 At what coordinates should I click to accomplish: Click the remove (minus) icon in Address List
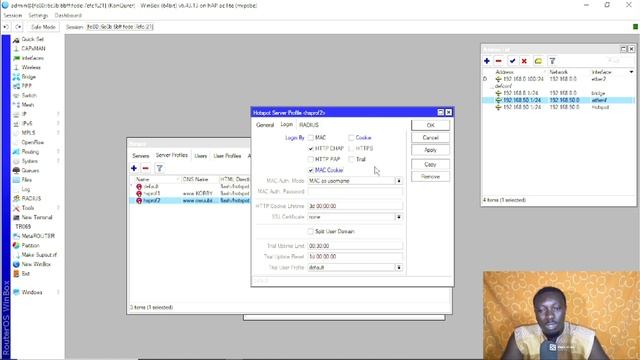498,61
